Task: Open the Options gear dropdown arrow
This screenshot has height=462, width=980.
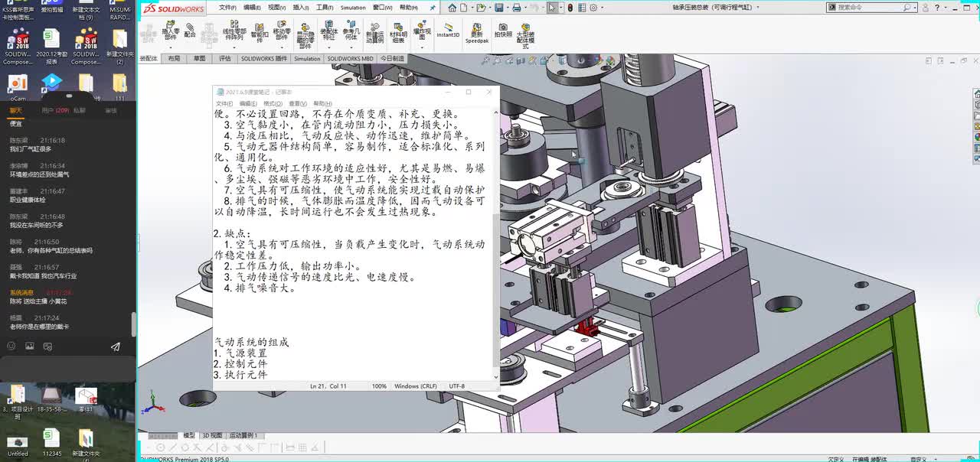Action: pos(602,8)
